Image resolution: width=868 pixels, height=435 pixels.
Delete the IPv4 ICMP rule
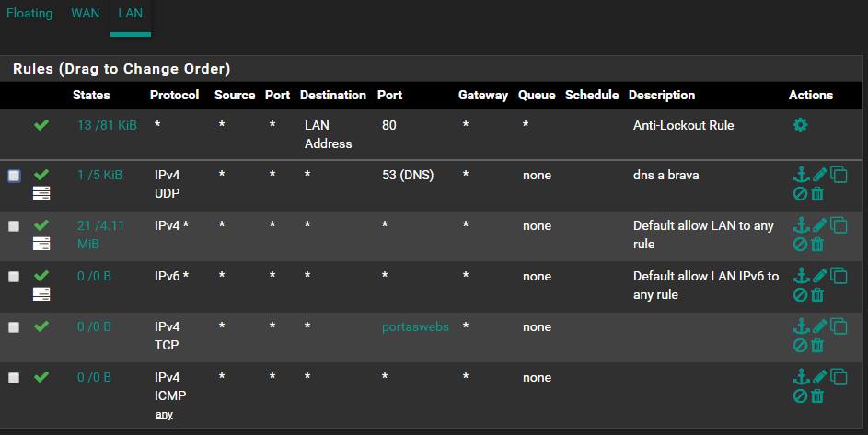pos(817,396)
